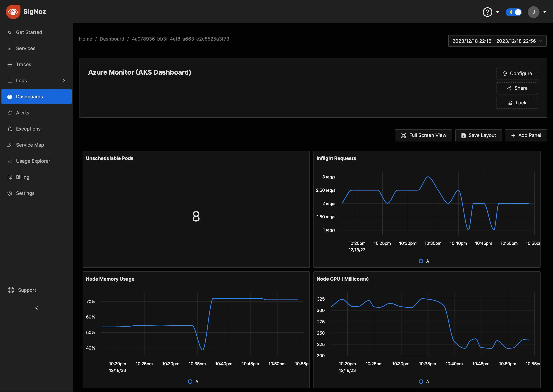Click the Service Map nodes icon
553x392 pixels.
(10, 145)
